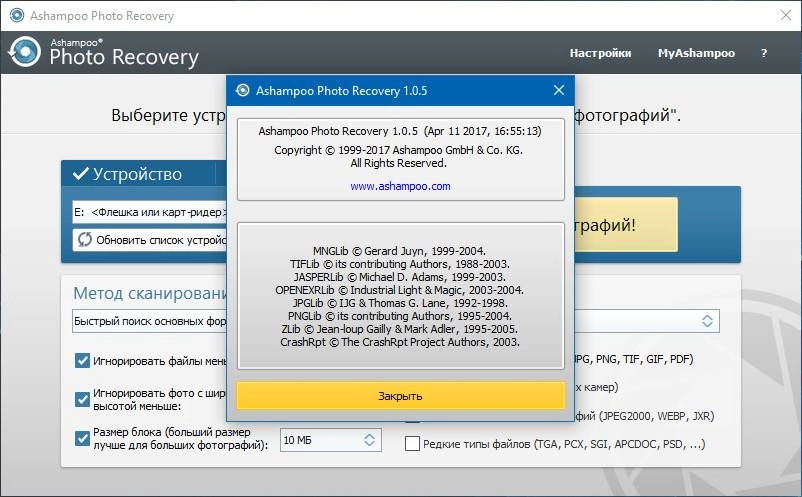This screenshot has width=802, height=497.
Task: Click the MNGLib Gerard Juyn credit line
Action: (399, 251)
